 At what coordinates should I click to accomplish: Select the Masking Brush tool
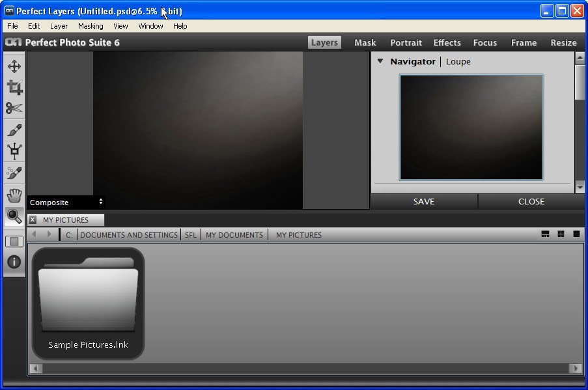click(x=14, y=130)
